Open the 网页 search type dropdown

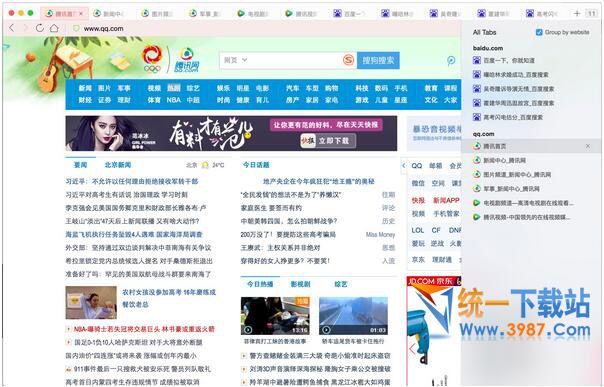(235, 60)
